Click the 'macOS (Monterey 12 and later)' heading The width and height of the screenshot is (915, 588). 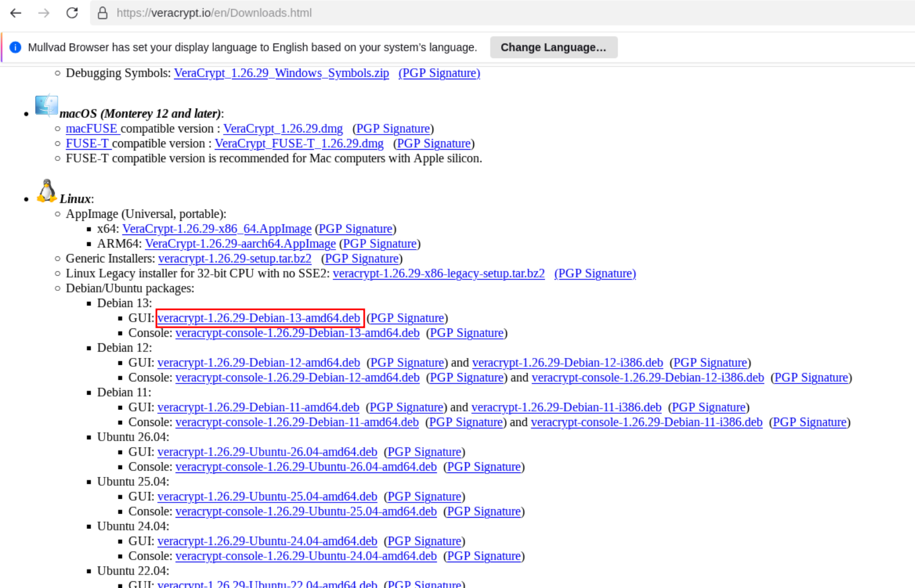click(140, 114)
